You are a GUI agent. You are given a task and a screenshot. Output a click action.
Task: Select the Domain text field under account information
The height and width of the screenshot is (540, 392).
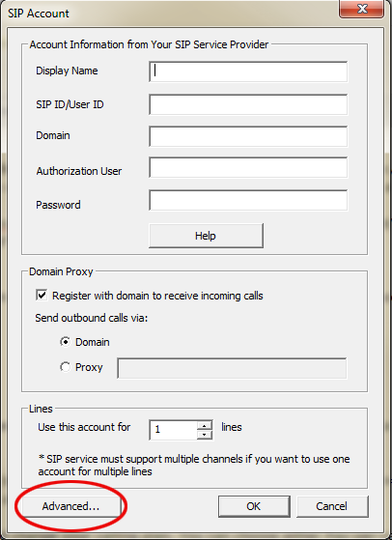pyautogui.click(x=248, y=136)
